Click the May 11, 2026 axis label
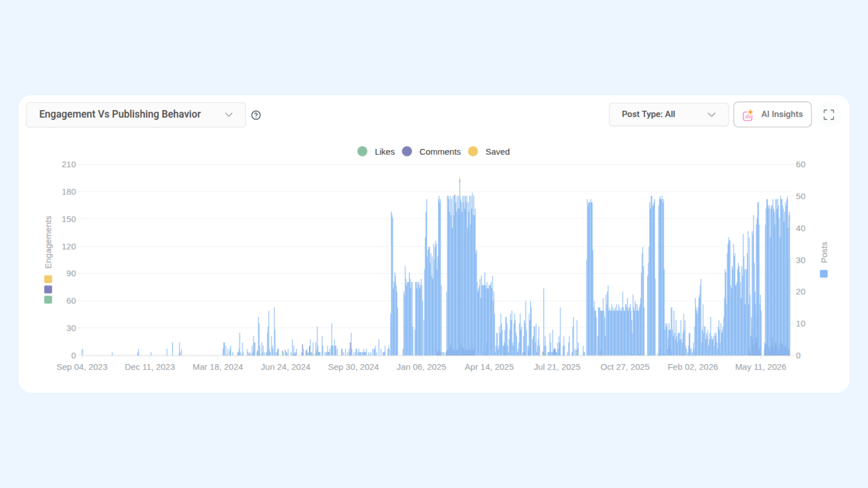The width and height of the screenshot is (868, 488). coord(760,367)
